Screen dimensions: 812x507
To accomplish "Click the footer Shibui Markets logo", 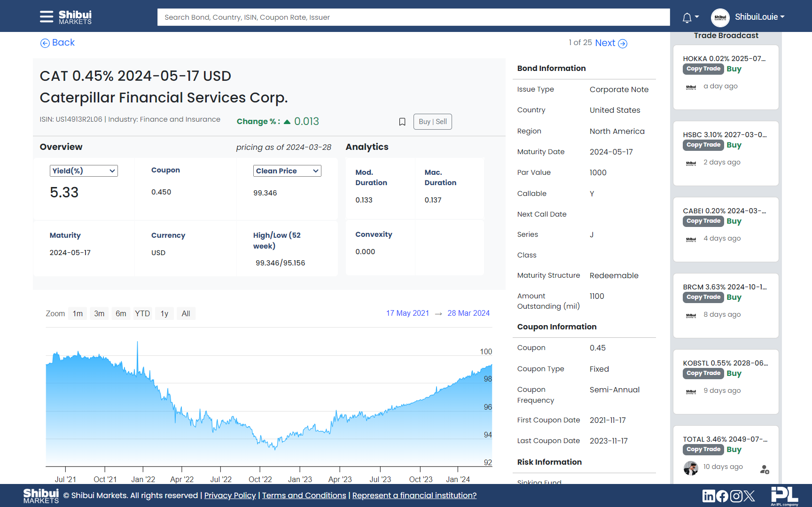I will click(x=41, y=496).
